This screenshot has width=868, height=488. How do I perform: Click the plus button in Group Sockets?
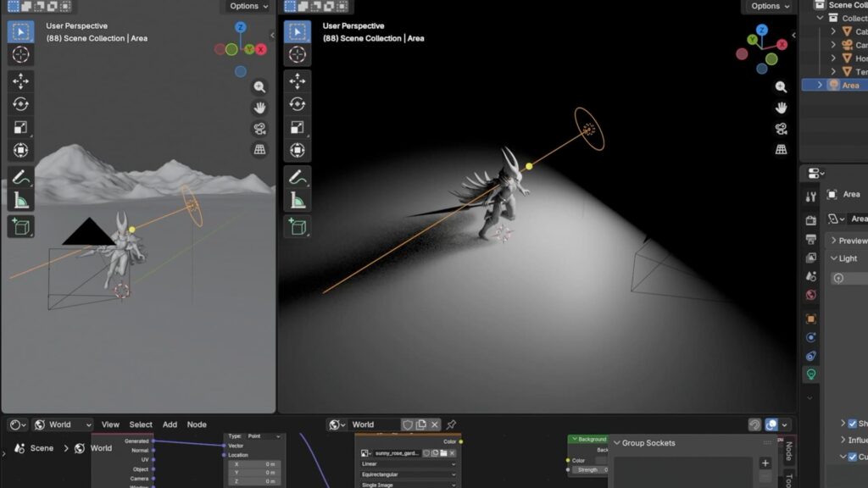pos(765,463)
